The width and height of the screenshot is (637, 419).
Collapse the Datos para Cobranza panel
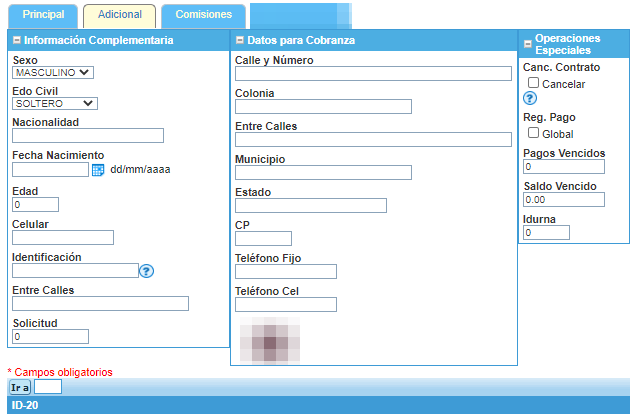(239, 41)
